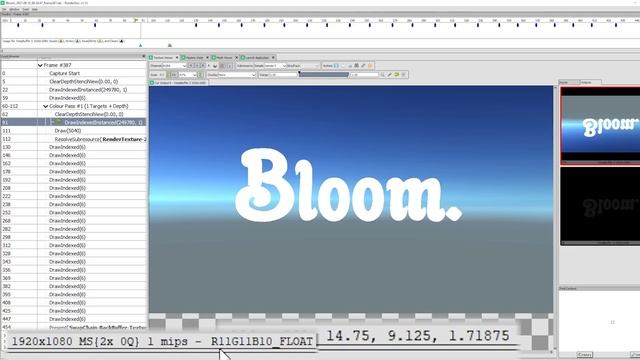
Task: Collapse the Frame #387 tree node
Action: click(x=40, y=65)
